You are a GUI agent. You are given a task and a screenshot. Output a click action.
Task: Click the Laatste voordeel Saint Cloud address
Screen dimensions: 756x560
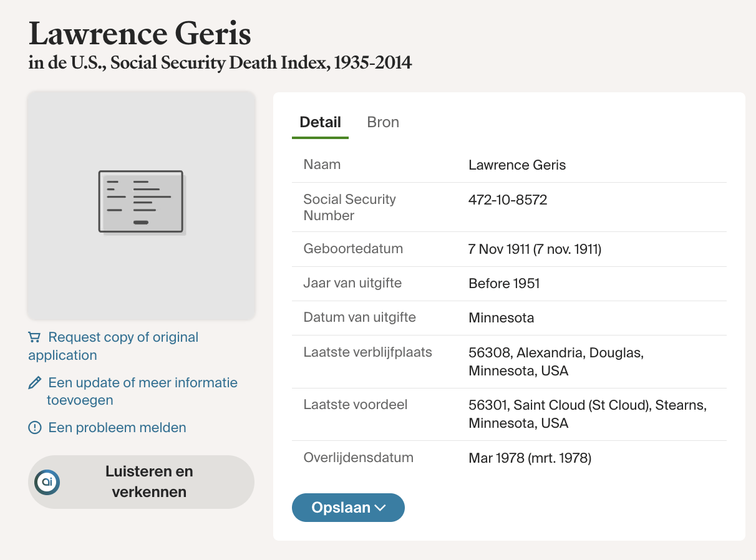(x=587, y=414)
